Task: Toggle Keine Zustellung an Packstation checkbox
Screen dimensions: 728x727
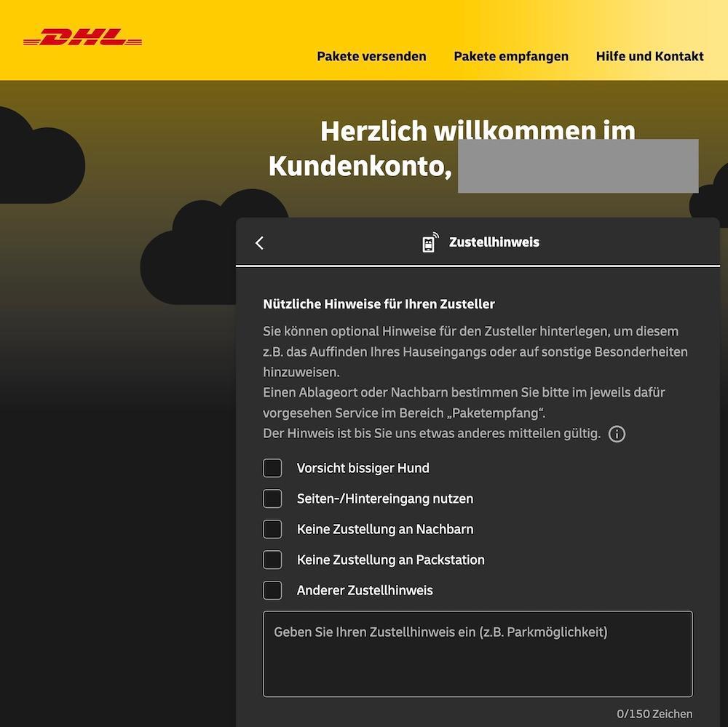Action: [x=272, y=560]
